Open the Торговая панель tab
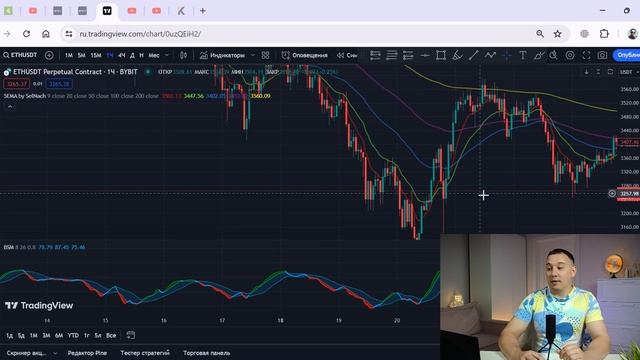 tap(207, 353)
